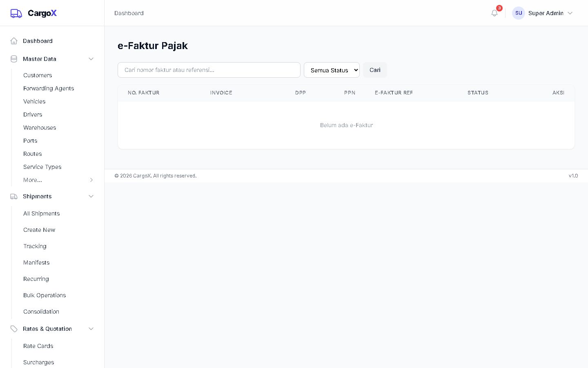Open the Routes page
The height and width of the screenshot is (368, 588).
pos(33,154)
